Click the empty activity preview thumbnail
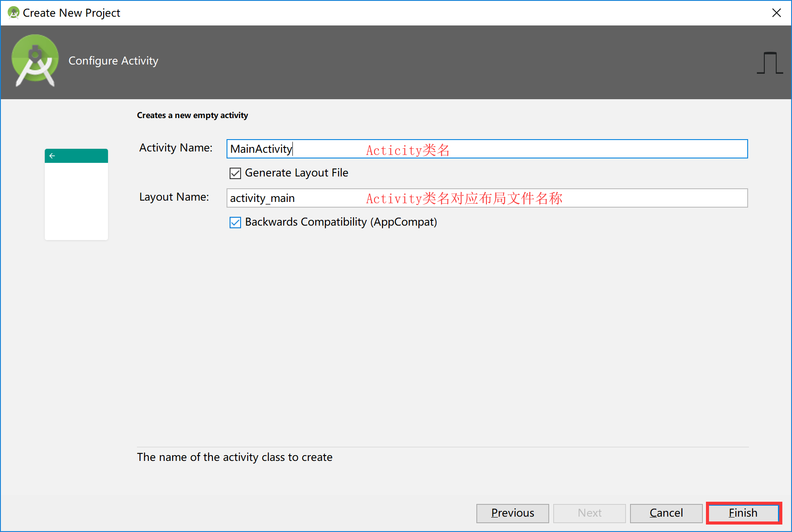Viewport: 792px width, 532px height. 76,194
